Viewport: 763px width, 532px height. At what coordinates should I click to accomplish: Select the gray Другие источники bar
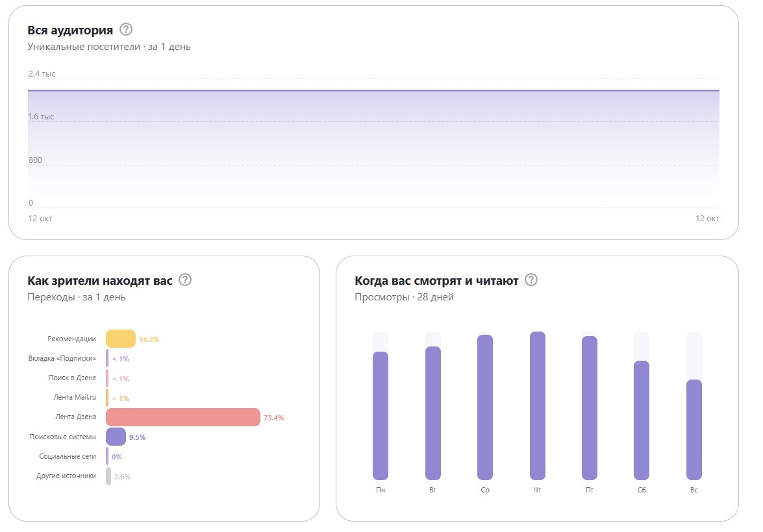point(108,476)
